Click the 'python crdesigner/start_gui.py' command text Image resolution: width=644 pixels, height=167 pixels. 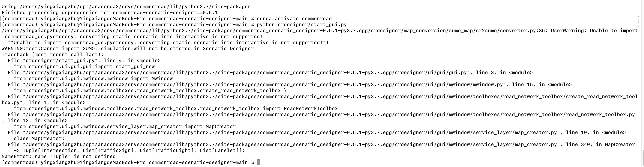pyautogui.click(x=301, y=25)
